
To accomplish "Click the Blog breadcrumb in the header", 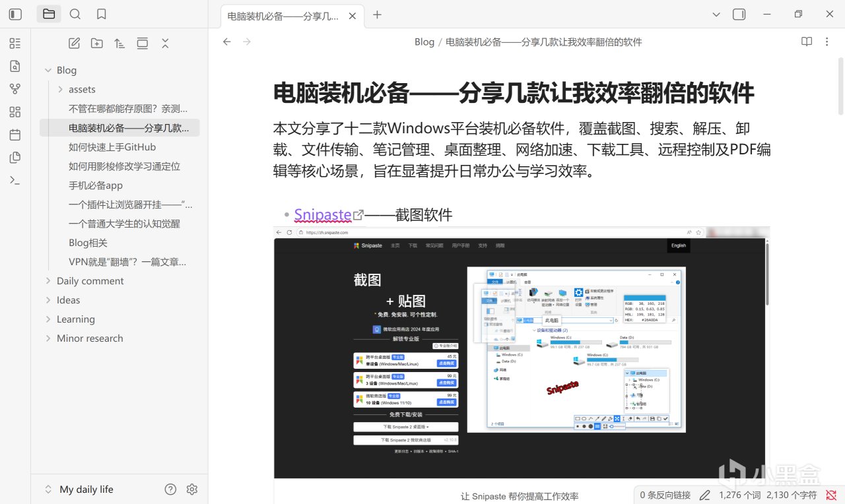I will click(424, 42).
